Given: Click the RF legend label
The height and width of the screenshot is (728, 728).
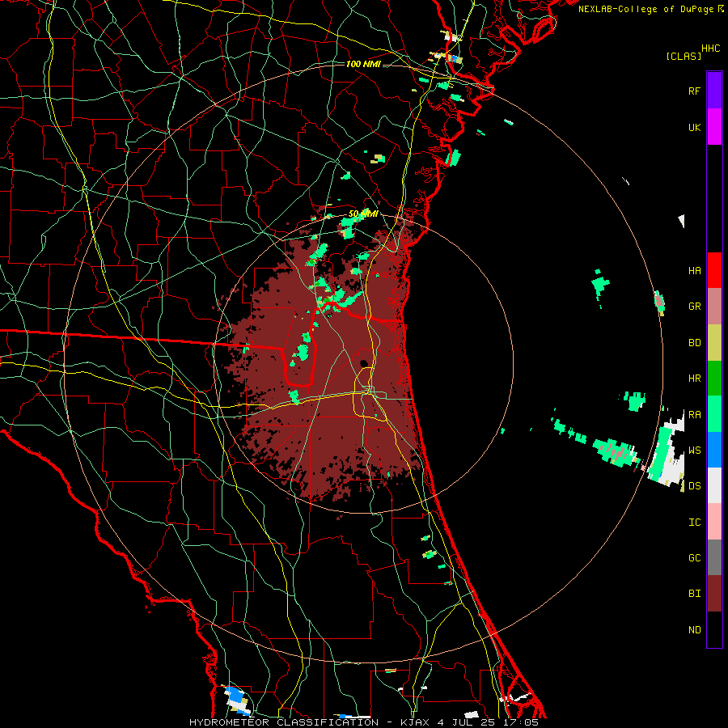Looking at the screenshot, I should pyautogui.click(x=694, y=91).
